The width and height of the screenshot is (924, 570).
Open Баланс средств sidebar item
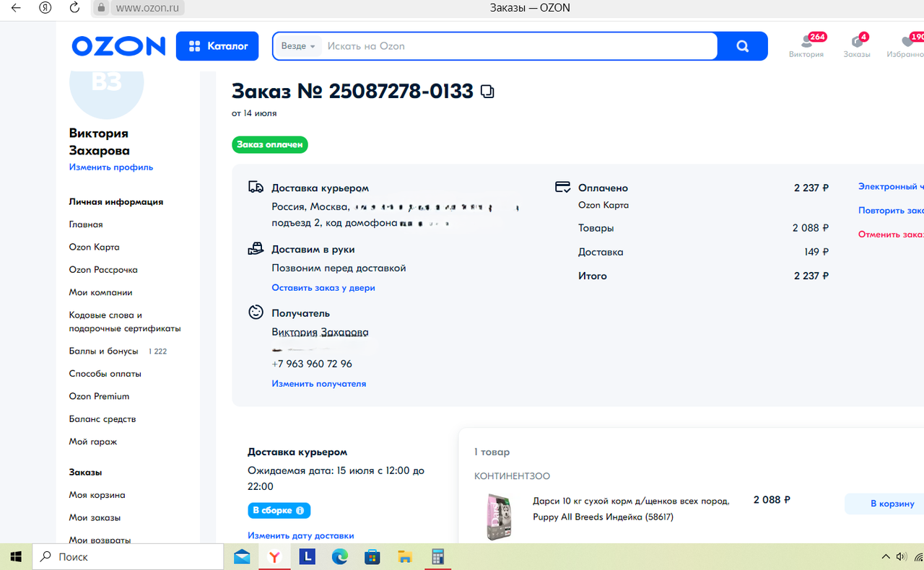[x=103, y=419]
